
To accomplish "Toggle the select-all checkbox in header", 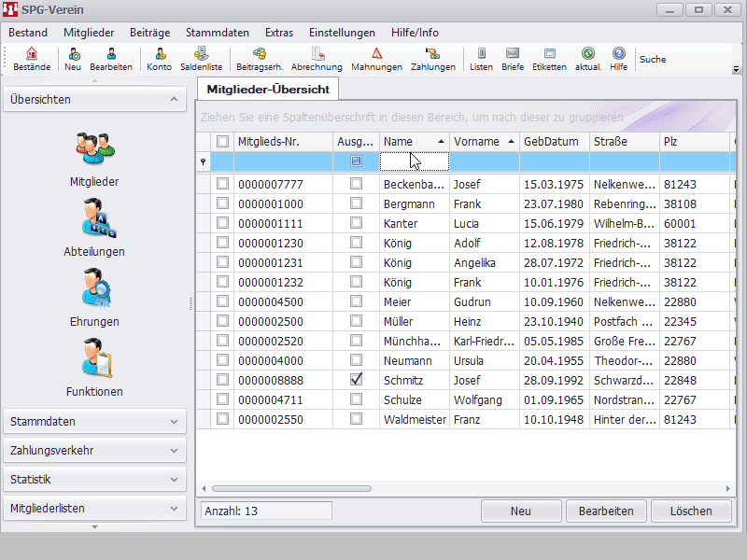I will point(222,142).
